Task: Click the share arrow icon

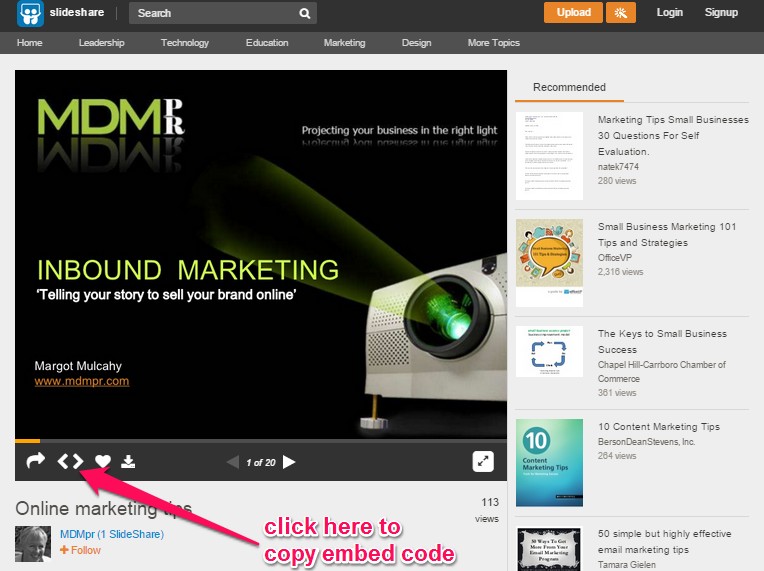Action: tap(36, 460)
